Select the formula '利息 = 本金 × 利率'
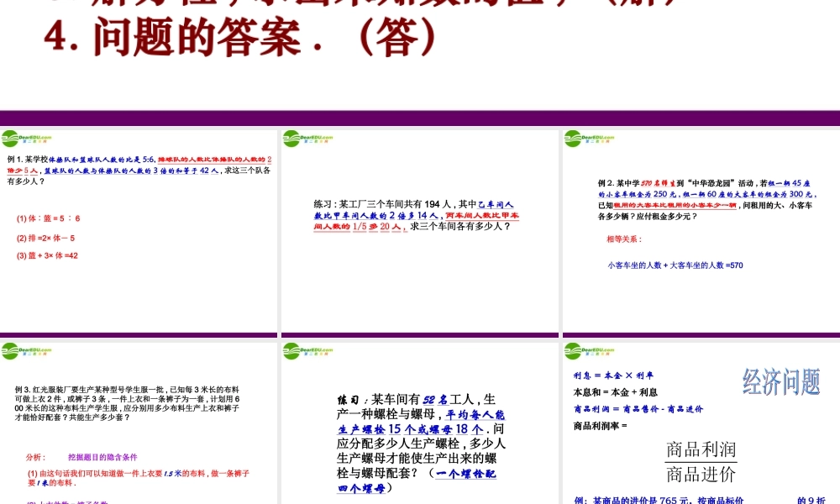 [x=613, y=375]
